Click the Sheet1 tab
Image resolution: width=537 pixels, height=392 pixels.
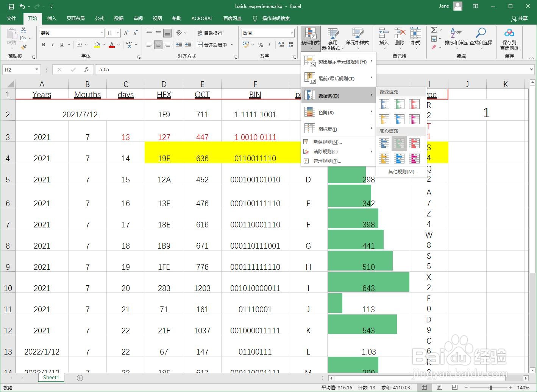[x=51, y=377]
